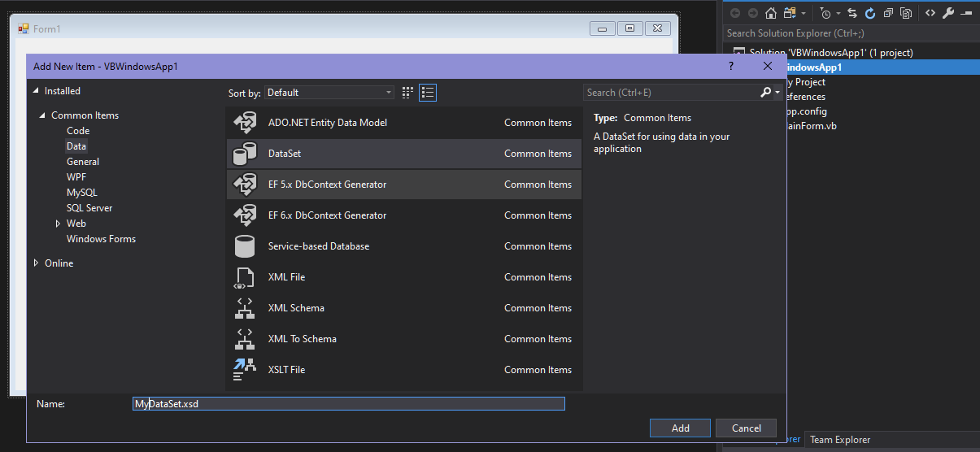Image resolution: width=980 pixels, height=452 pixels.
Task: Collapse the Common Items tree node
Action: 42,115
